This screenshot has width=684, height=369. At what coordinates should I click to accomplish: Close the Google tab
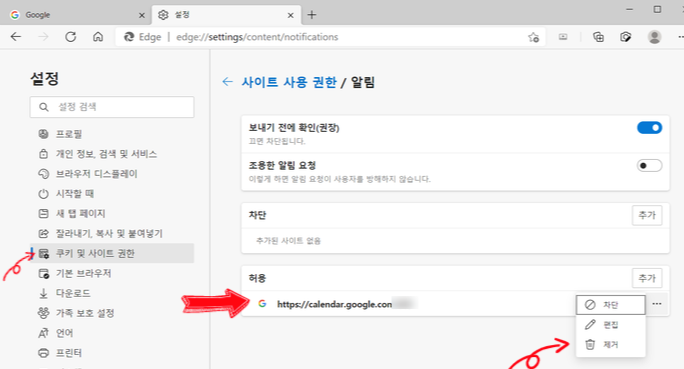tap(142, 15)
